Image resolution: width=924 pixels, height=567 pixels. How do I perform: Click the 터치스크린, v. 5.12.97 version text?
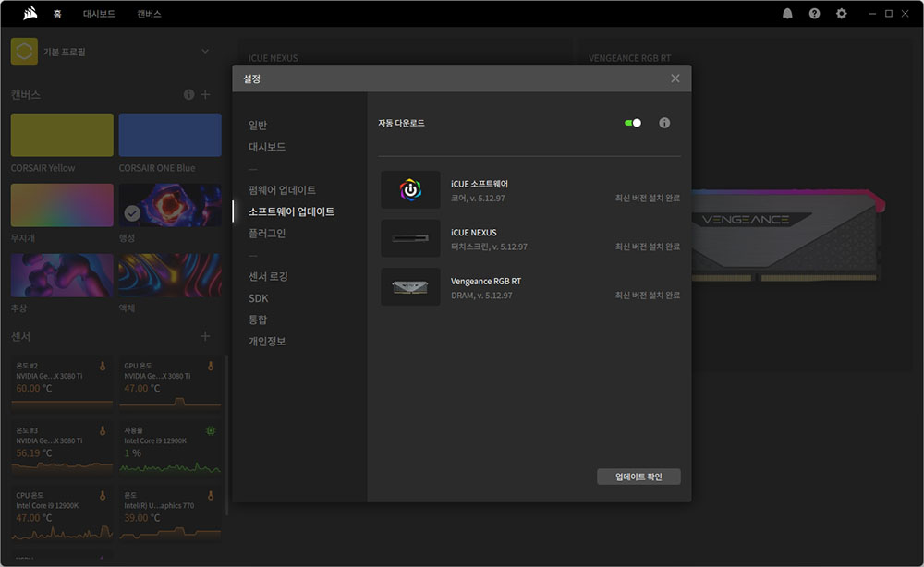489,247
